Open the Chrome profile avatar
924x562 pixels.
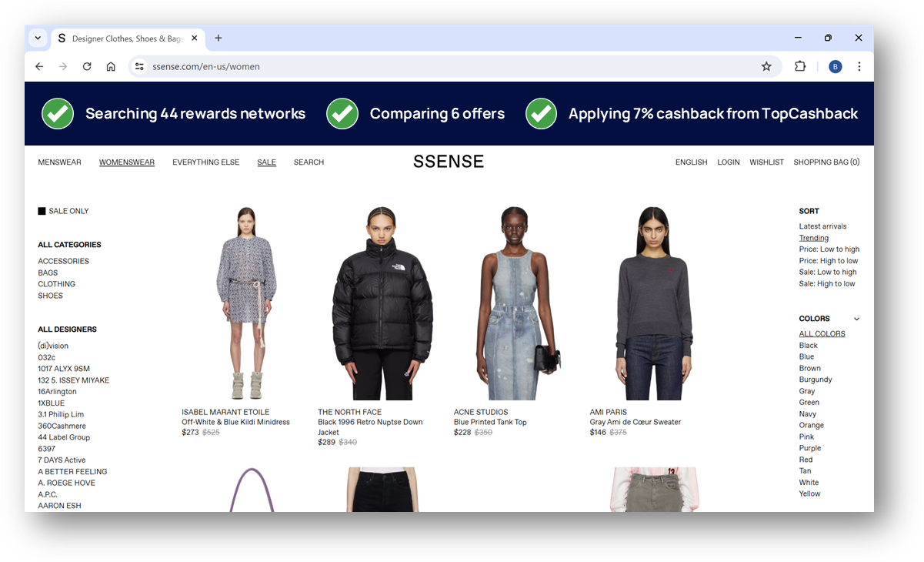coord(836,67)
